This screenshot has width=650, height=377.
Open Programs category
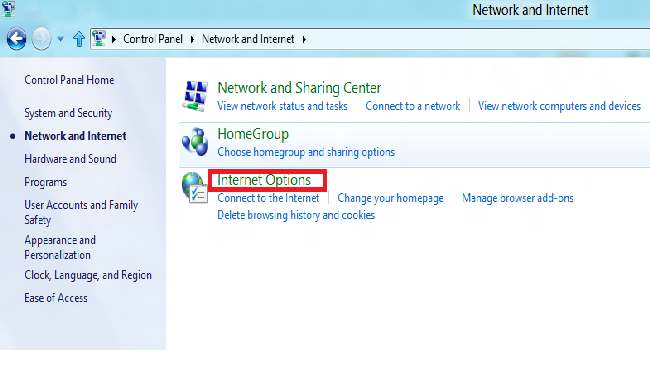click(45, 182)
